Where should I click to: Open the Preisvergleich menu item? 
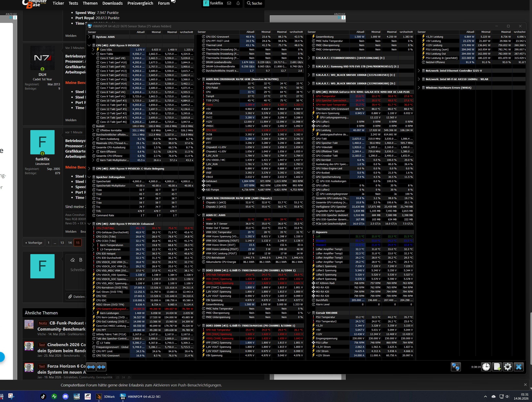[x=140, y=3]
